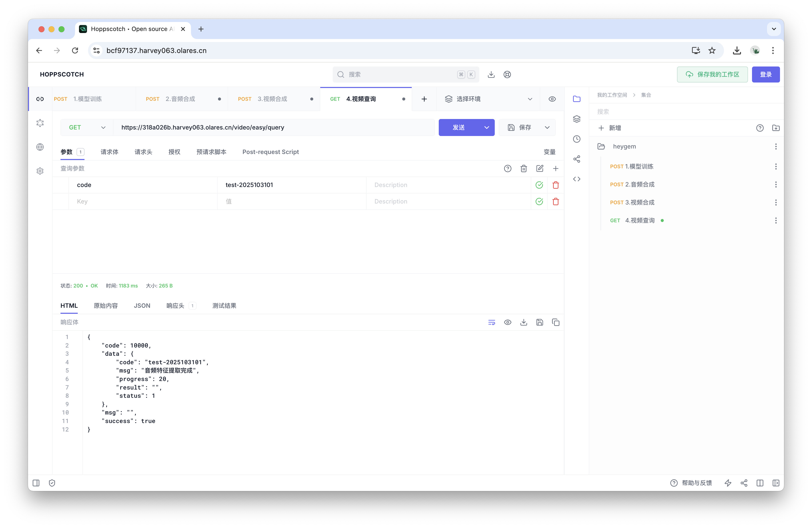The image size is (812, 528).
Task: Expand the Send button options arrow
Action: coord(486,127)
